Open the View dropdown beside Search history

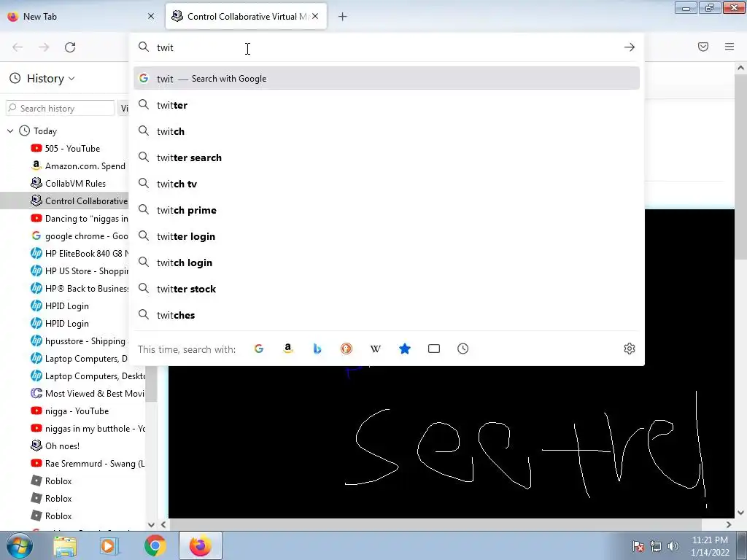123,109
